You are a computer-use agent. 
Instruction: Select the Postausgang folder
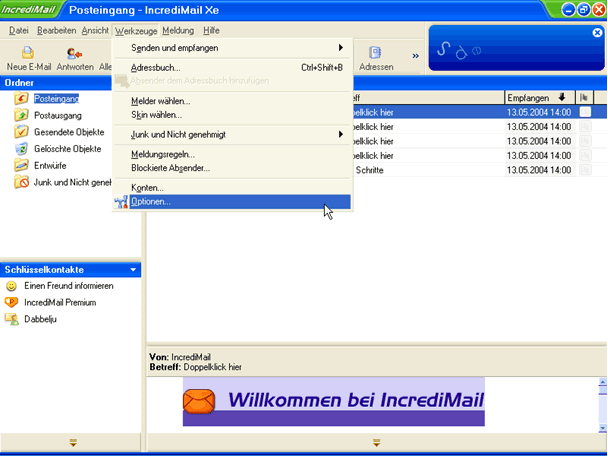click(x=58, y=116)
